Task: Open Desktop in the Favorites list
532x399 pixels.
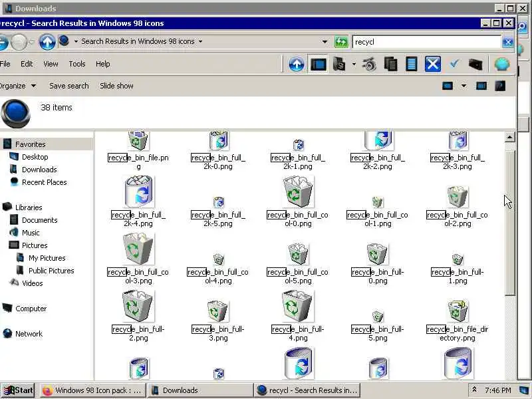Action: [x=35, y=157]
